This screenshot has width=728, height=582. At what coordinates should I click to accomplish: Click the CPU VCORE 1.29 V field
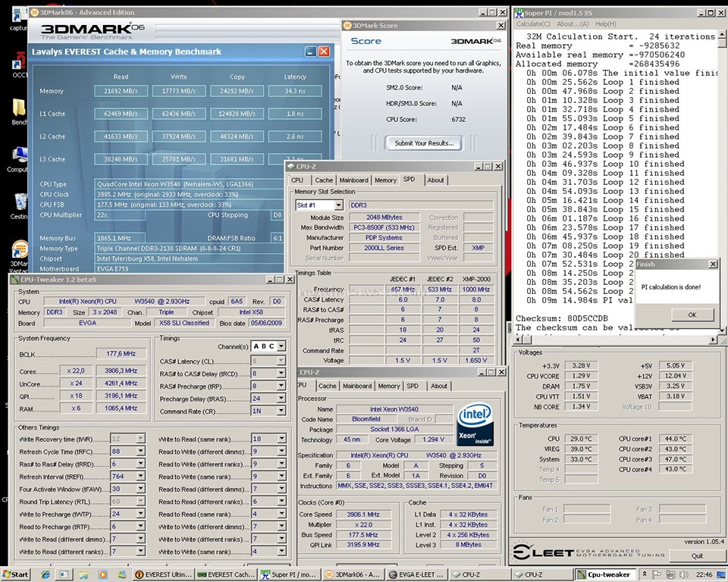click(582, 376)
